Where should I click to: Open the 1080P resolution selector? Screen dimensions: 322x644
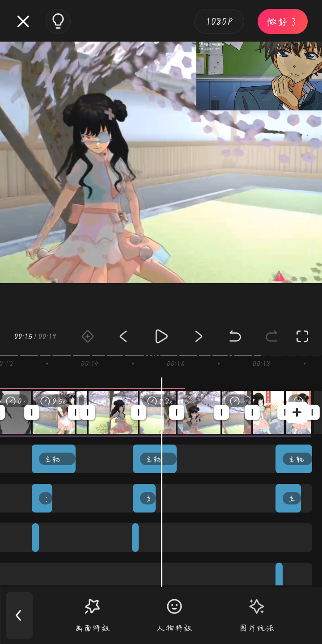(219, 21)
